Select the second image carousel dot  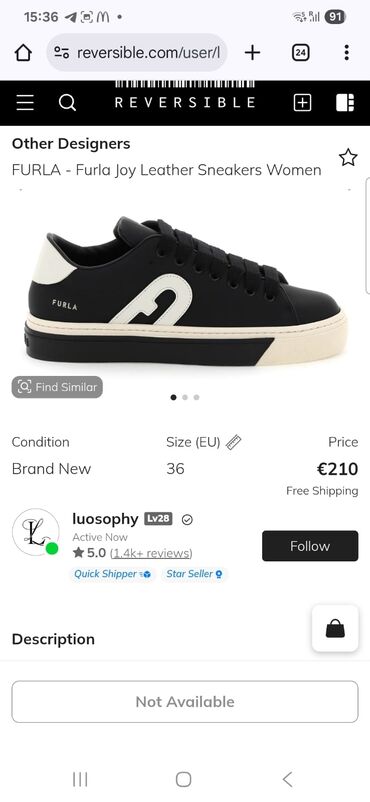[185, 397]
